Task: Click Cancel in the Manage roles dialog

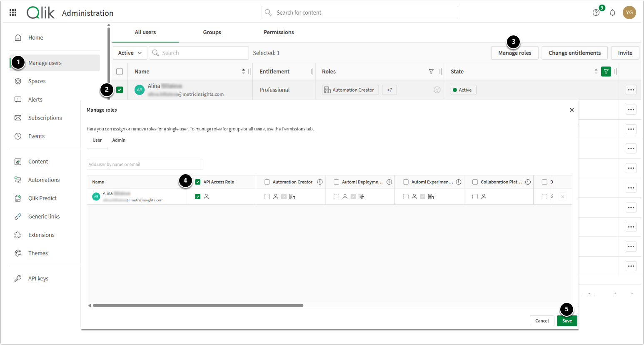Action: [542, 321]
